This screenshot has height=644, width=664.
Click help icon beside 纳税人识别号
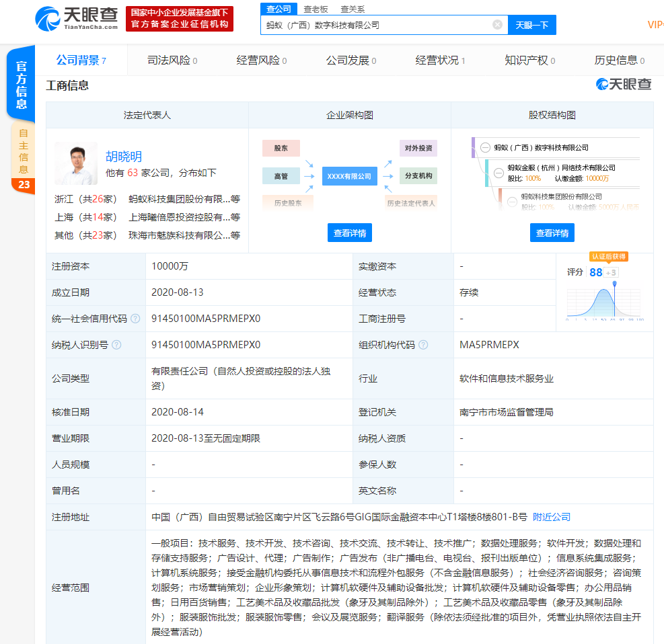116,345
